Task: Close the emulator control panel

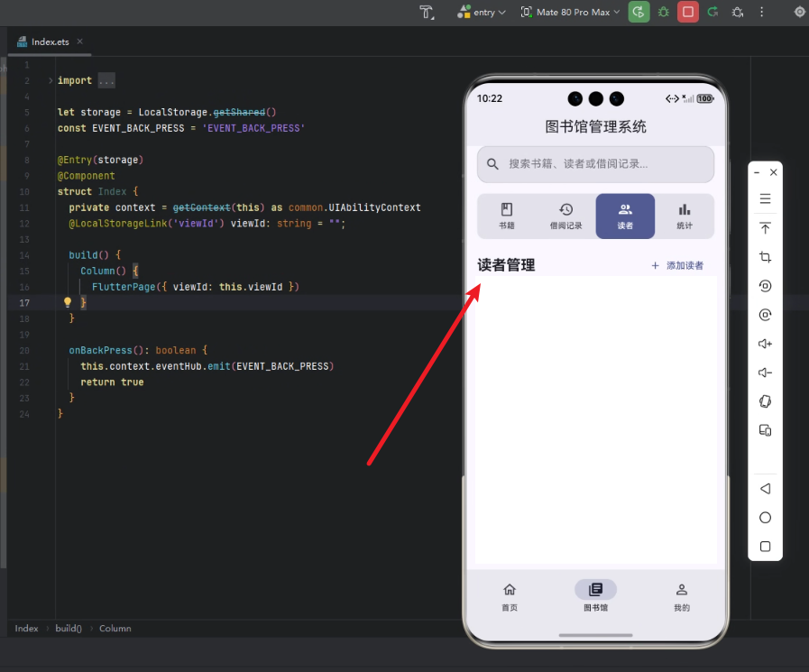Action: coord(774,172)
